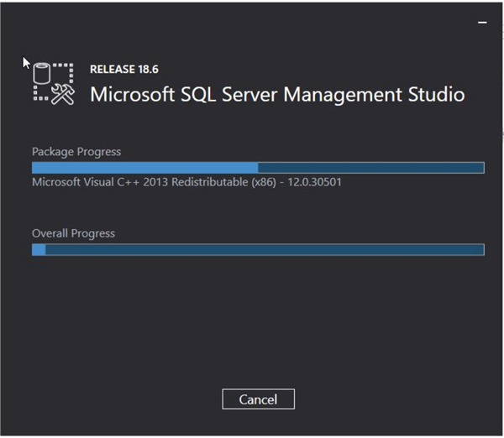Click the "Overall Progress" label
504x438 pixels.
click(73, 233)
